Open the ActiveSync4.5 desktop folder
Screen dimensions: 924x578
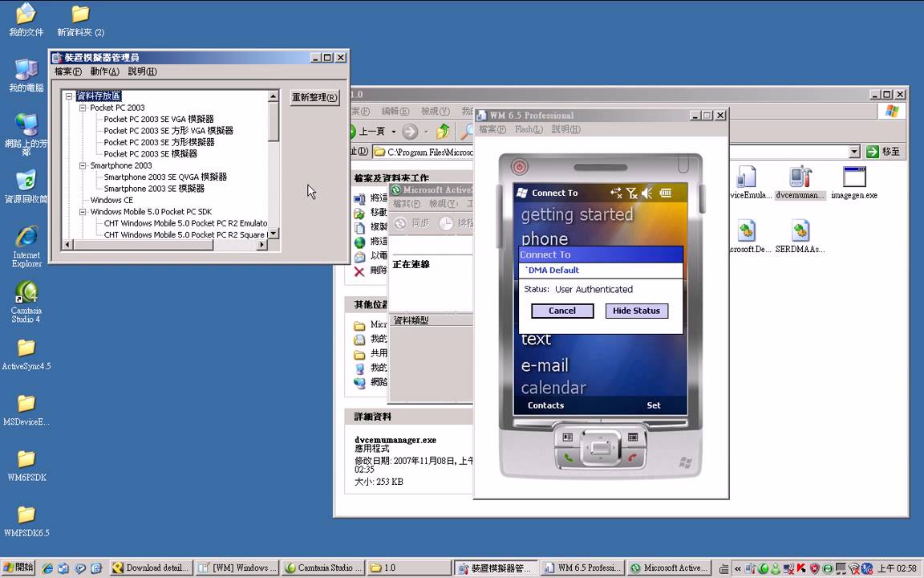click(x=26, y=354)
